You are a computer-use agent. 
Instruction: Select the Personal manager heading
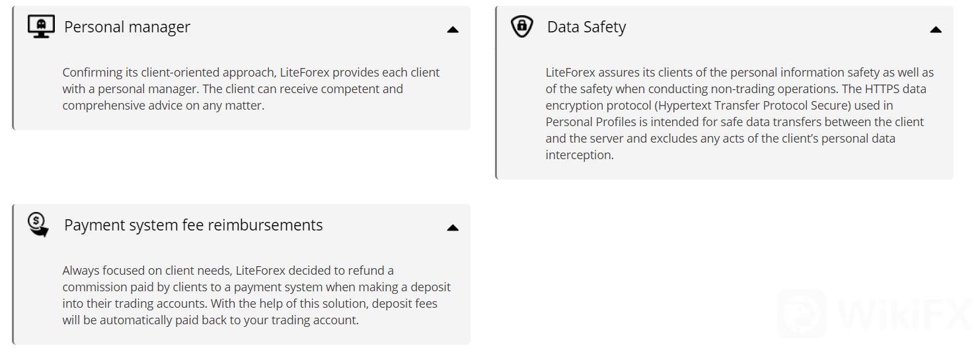(127, 27)
